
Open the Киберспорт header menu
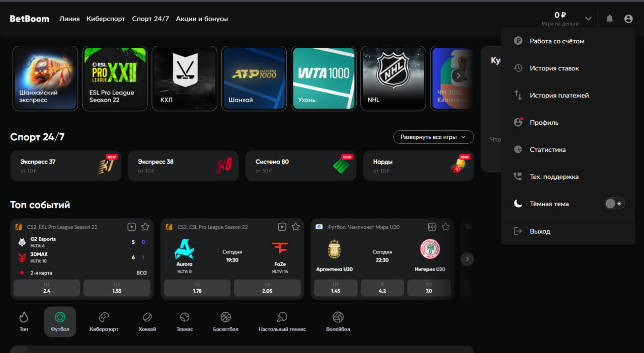[x=106, y=19]
